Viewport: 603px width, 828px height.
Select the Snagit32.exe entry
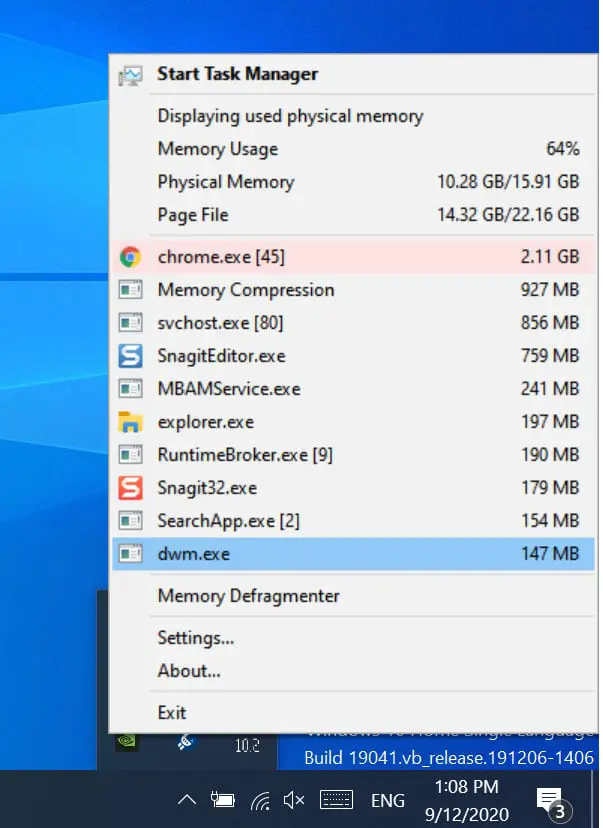(353, 488)
